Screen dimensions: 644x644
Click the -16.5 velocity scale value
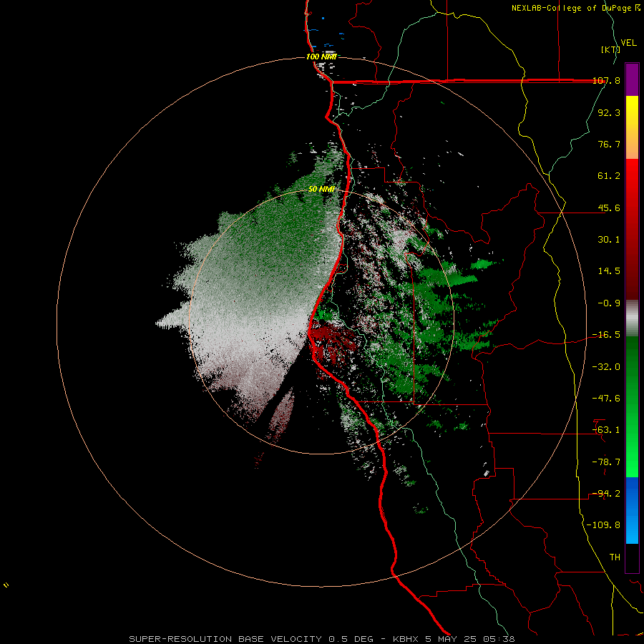click(606, 335)
